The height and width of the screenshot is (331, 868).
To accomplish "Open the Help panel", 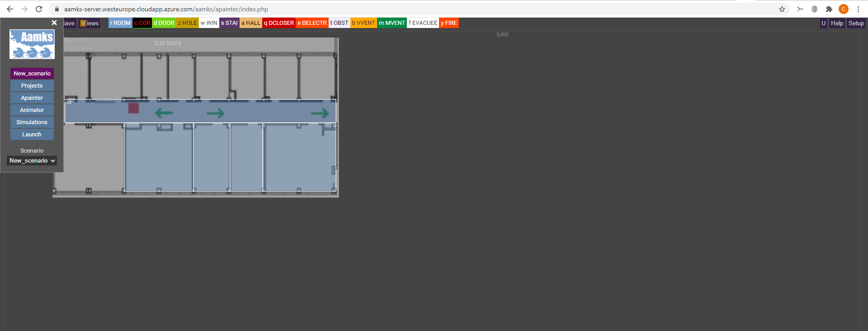I will click(837, 23).
